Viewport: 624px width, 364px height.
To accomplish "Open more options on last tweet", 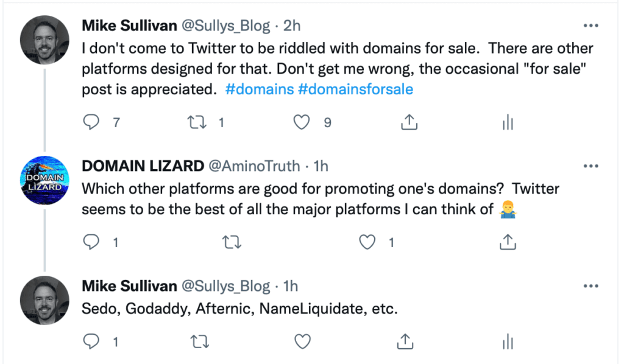I will 591,285.
